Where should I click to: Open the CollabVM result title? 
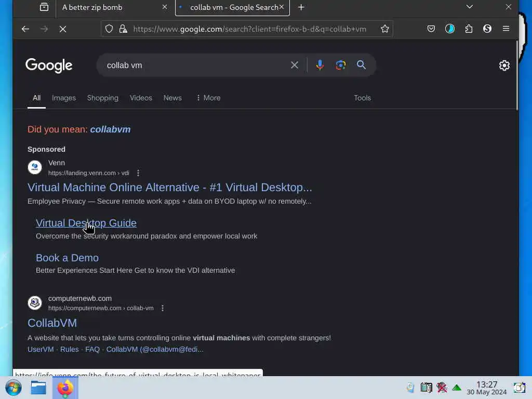tap(52, 323)
